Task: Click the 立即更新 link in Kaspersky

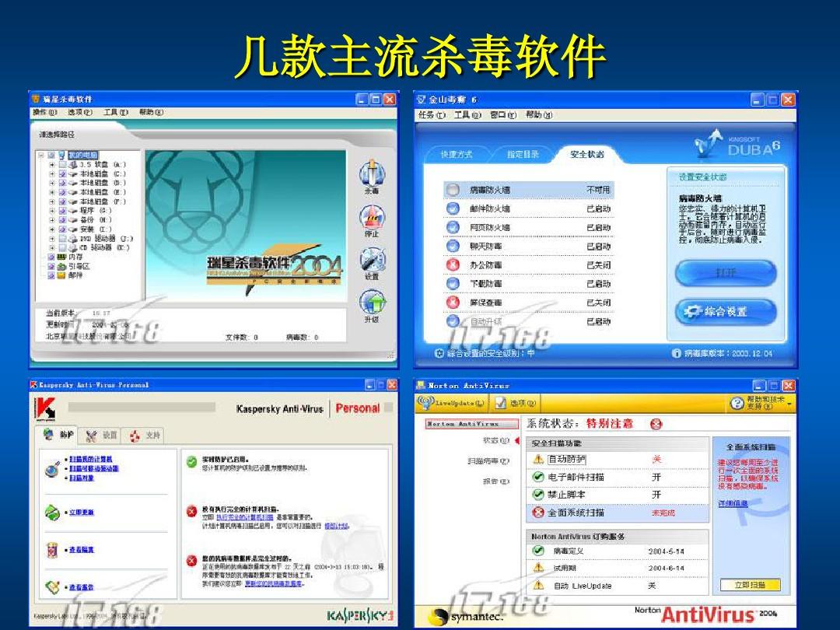Action: pos(82,512)
